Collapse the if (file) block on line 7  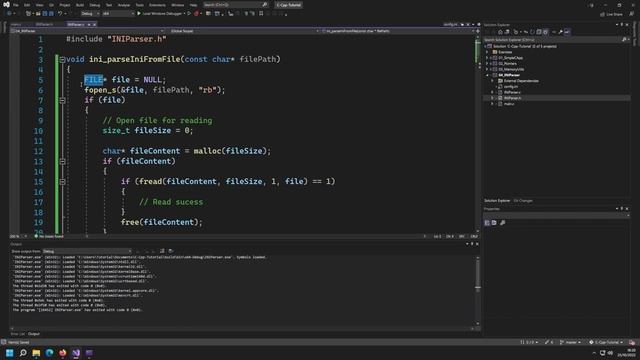tap(62, 100)
